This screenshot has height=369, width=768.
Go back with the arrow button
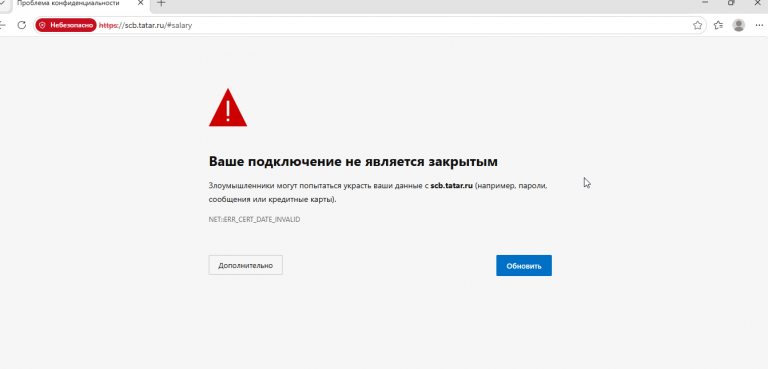tap(2, 25)
